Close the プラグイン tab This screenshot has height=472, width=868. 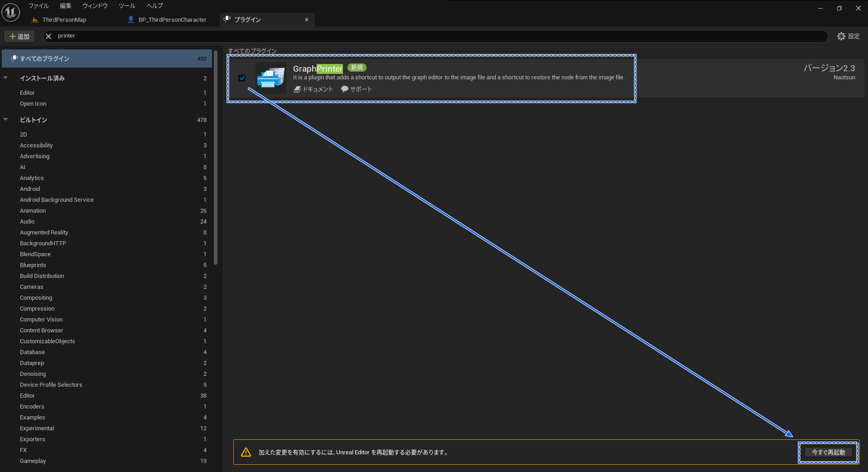pos(307,20)
